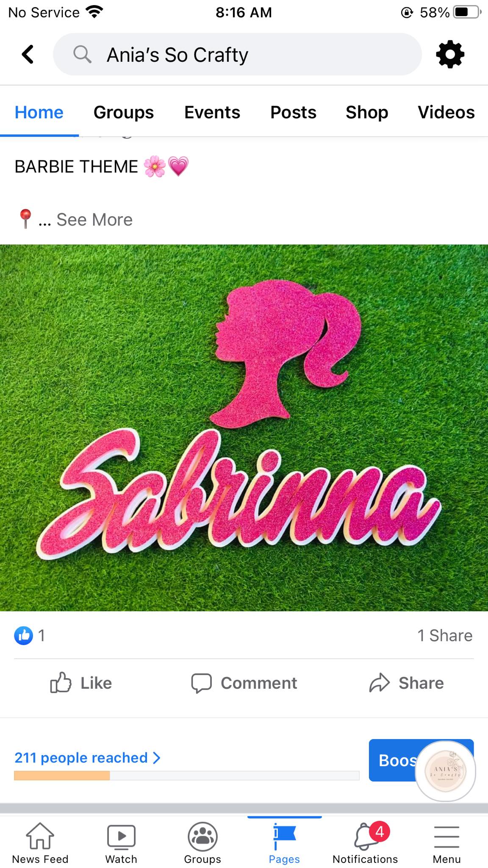
Task: Tap the search magnifier icon
Action: 82,54
